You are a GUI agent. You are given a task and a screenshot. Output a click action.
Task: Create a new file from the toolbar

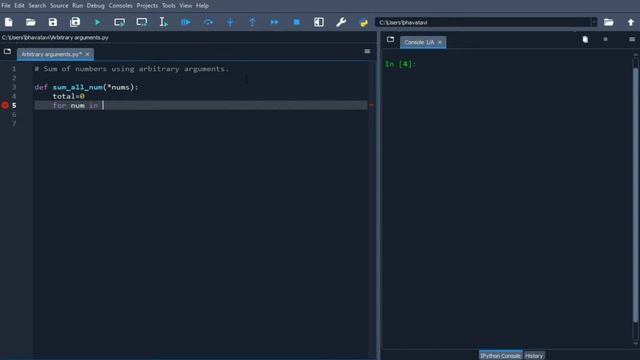(9, 22)
